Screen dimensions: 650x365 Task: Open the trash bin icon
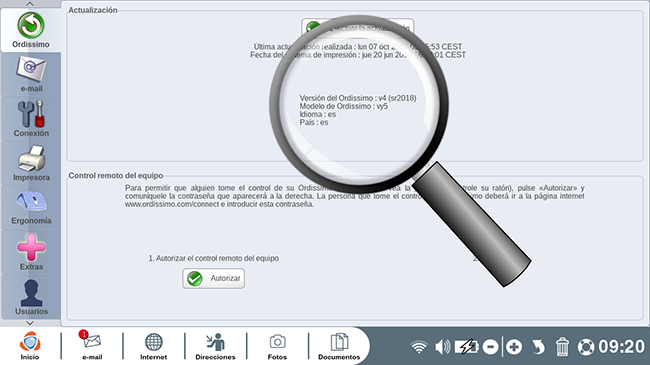(562, 346)
